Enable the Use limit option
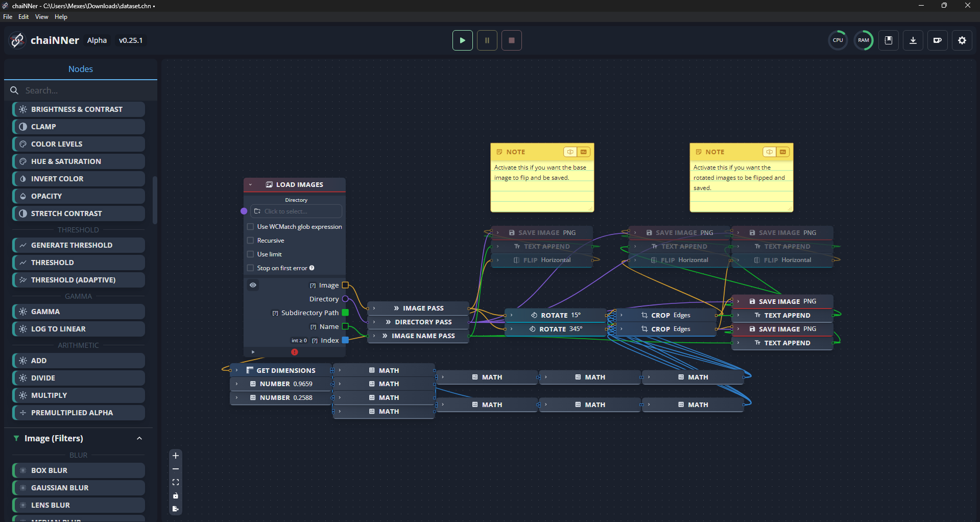This screenshot has height=522, width=980. pyautogui.click(x=250, y=254)
